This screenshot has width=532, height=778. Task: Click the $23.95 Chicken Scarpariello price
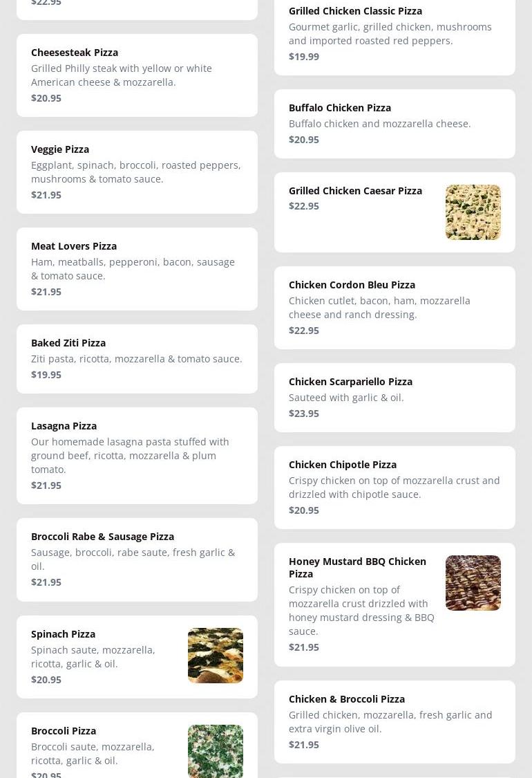point(304,414)
